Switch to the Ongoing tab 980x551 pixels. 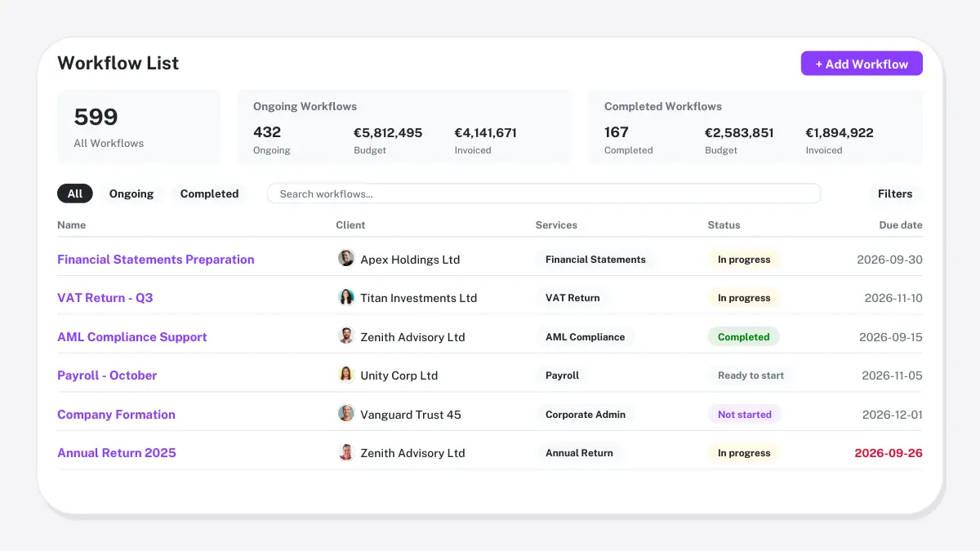[131, 193]
